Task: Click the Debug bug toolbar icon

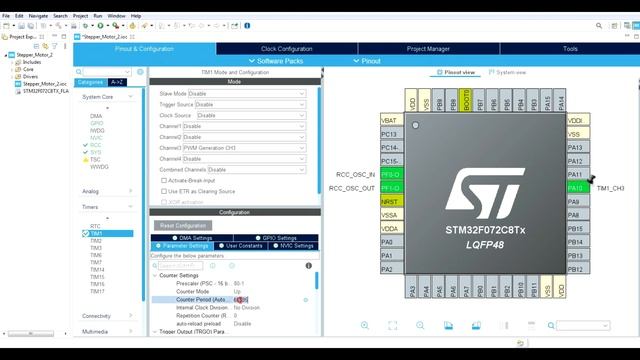Action: (x=85, y=26)
